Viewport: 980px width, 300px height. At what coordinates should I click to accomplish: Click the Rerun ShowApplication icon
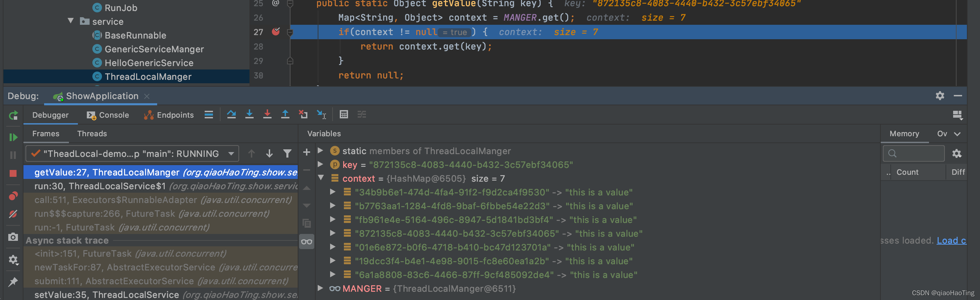(x=13, y=115)
